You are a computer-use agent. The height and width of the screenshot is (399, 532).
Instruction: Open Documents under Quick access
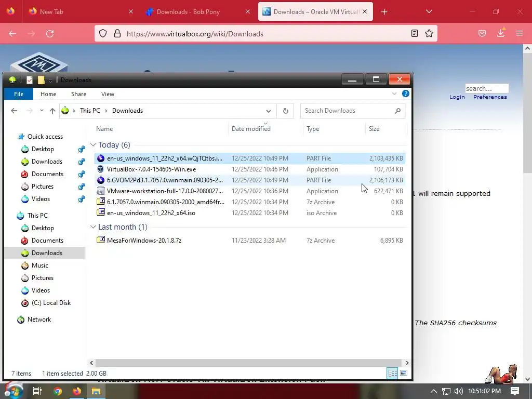(47, 174)
